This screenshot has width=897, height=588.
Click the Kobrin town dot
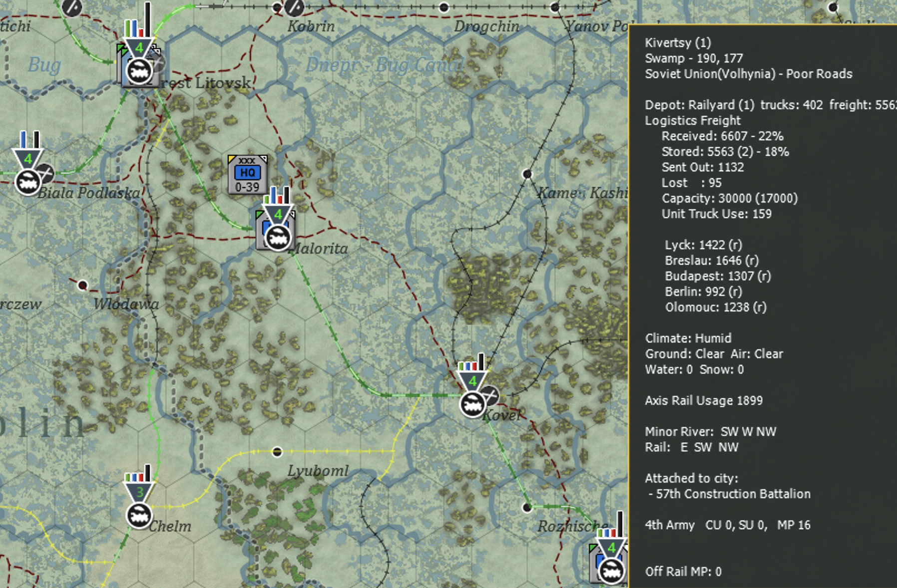click(277, 7)
